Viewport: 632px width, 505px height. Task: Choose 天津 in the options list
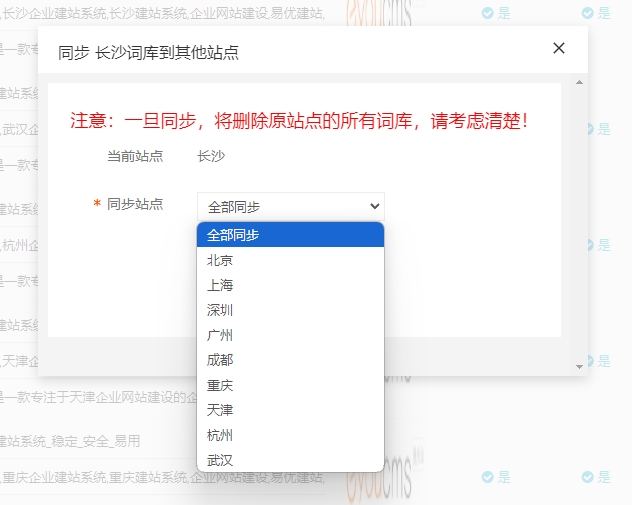(x=290, y=410)
